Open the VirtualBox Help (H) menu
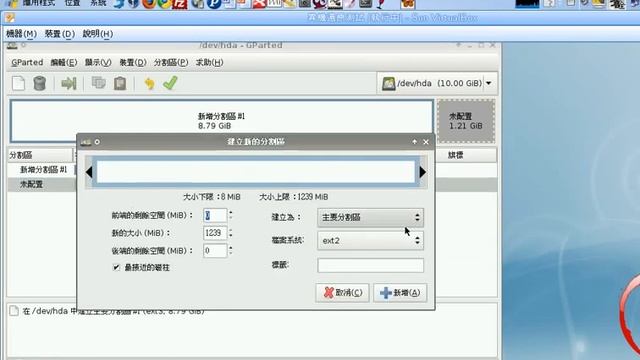Screen dimensions: 640x360 click(x=98, y=34)
